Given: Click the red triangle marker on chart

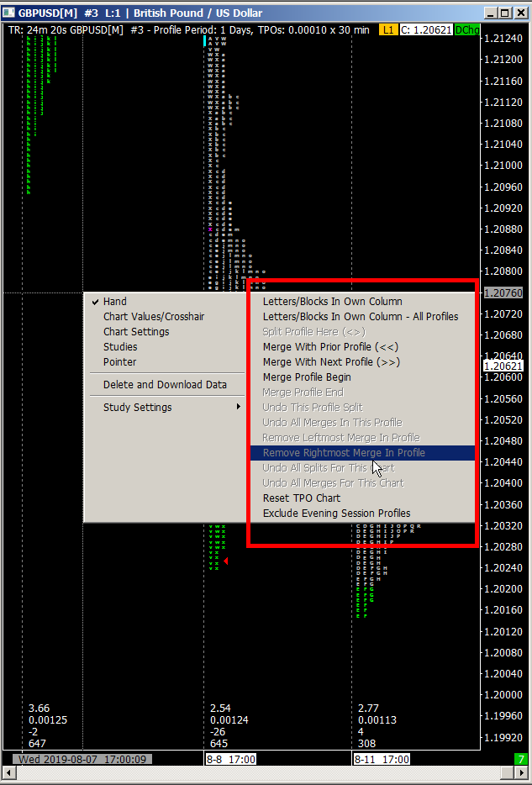Looking at the screenshot, I should pyautogui.click(x=226, y=561).
